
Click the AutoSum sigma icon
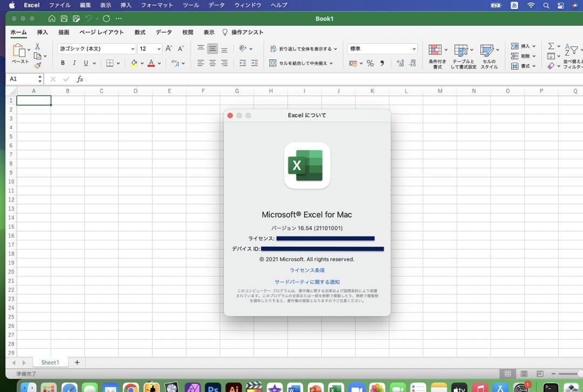[x=551, y=46]
